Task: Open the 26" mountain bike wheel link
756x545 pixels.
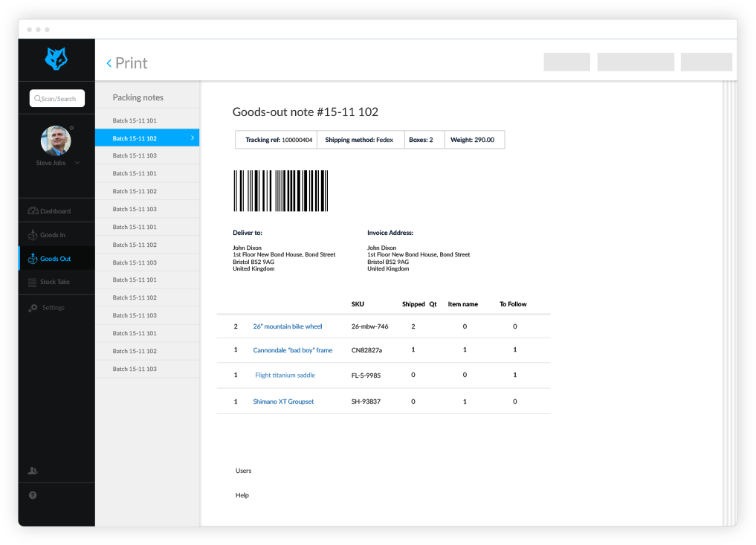Action: pyautogui.click(x=288, y=326)
